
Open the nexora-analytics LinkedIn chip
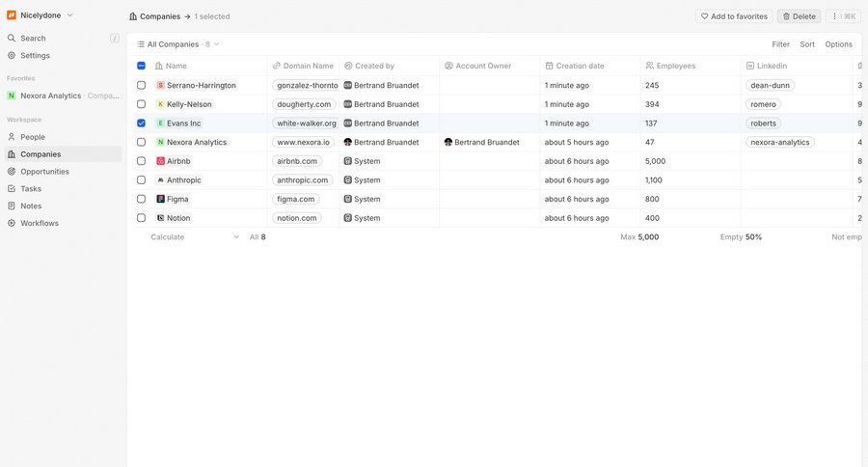click(780, 143)
